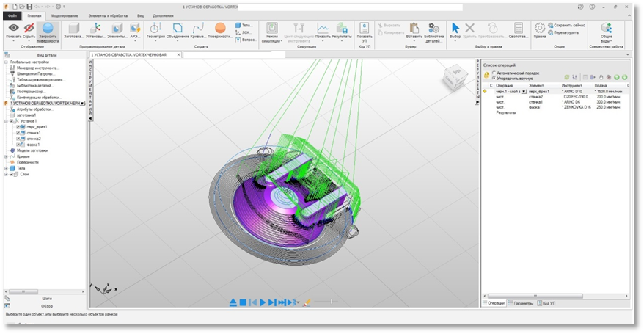The image size is (644, 334).
Task: Click the Play button in simulation controls
Action: pos(262,302)
